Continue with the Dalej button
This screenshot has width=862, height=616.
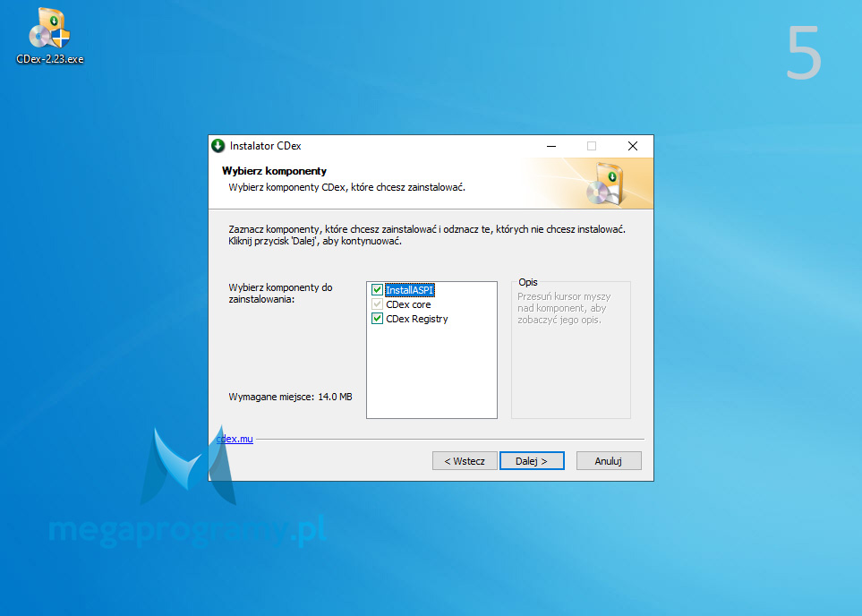(x=532, y=461)
